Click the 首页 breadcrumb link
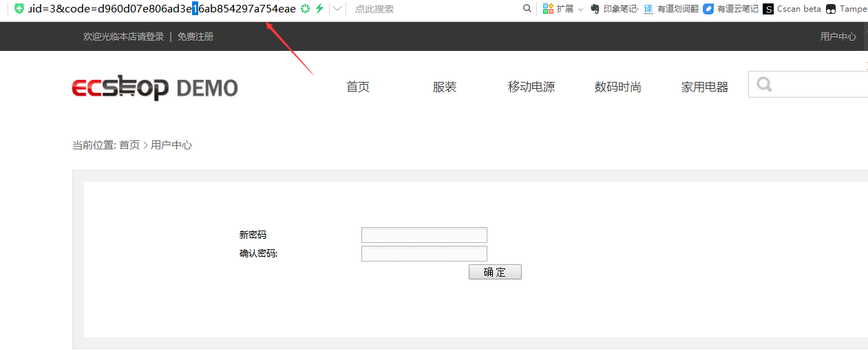 129,145
